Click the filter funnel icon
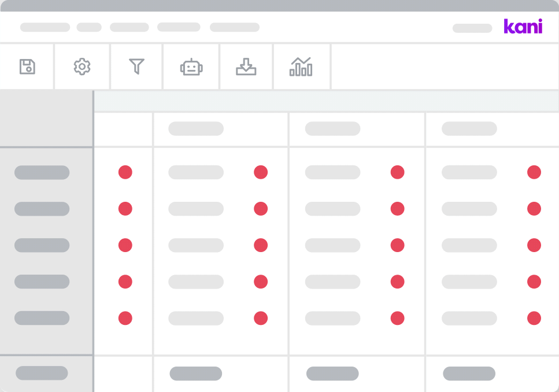This screenshot has width=559, height=392. (136, 66)
